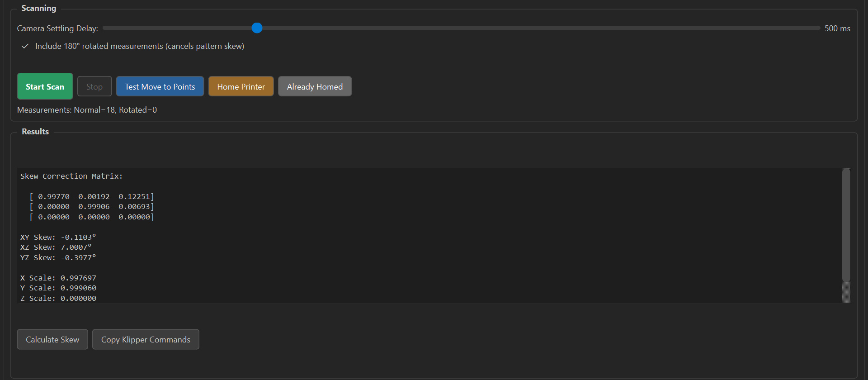Image resolution: width=868 pixels, height=380 pixels.
Task: Click the 'Camera Settling Delay:' label
Action: coord(57,28)
